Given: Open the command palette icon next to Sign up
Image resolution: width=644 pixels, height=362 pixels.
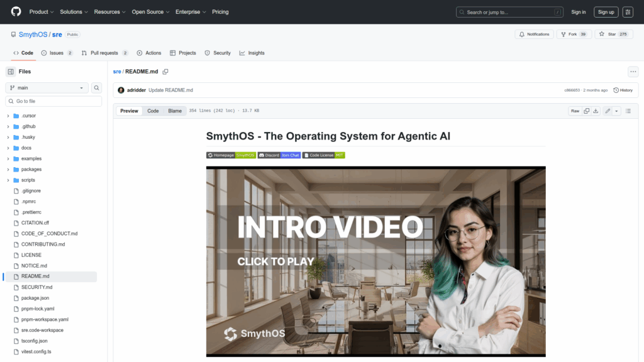Looking at the screenshot, I should click(x=628, y=12).
